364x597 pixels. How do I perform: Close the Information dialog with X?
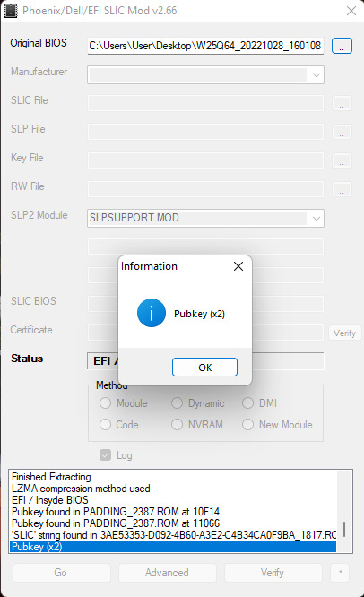pos(238,266)
